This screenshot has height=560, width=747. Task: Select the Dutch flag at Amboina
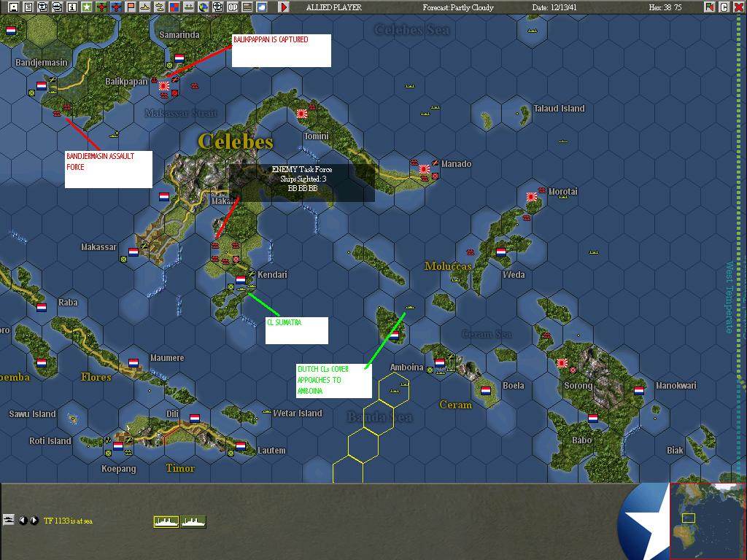click(439, 363)
